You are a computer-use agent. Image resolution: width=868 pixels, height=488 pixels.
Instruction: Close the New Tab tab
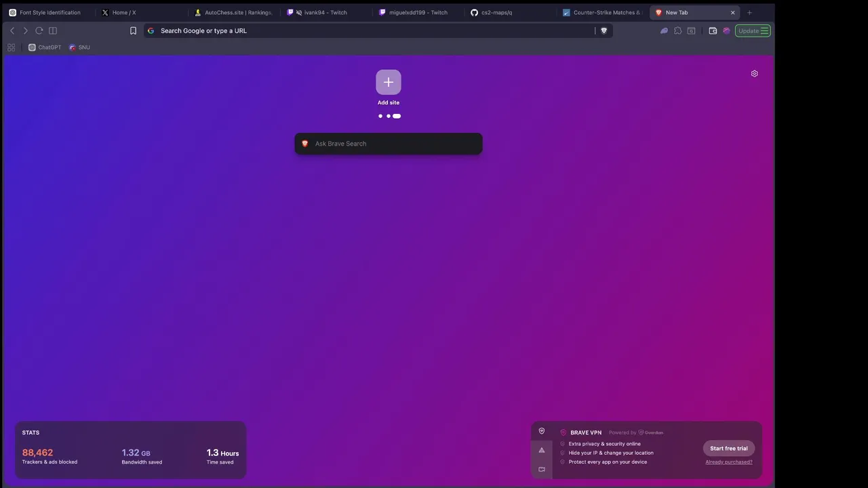[x=732, y=12]
